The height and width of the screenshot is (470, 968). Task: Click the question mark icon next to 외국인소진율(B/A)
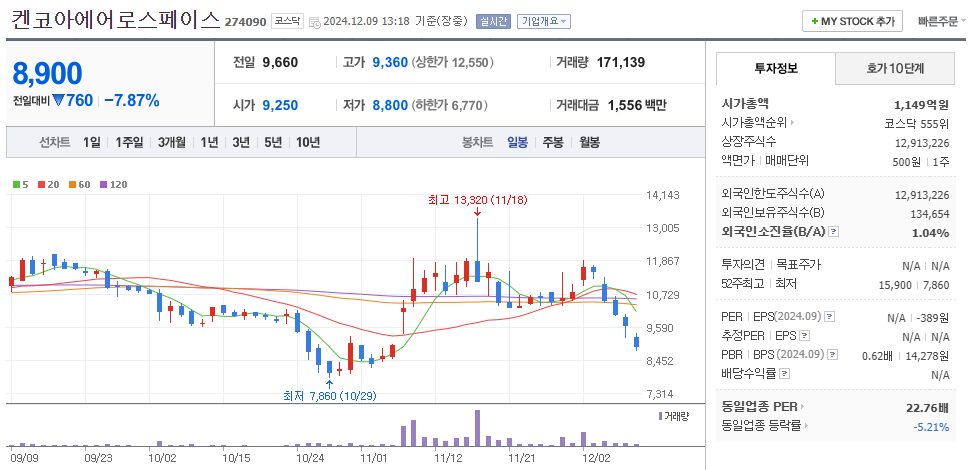[834, 232]
